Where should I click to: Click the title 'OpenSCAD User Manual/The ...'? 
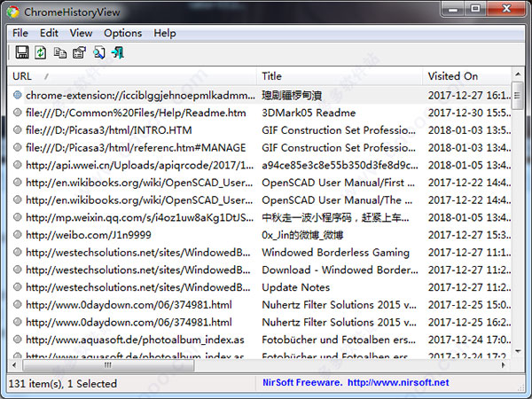337,199
